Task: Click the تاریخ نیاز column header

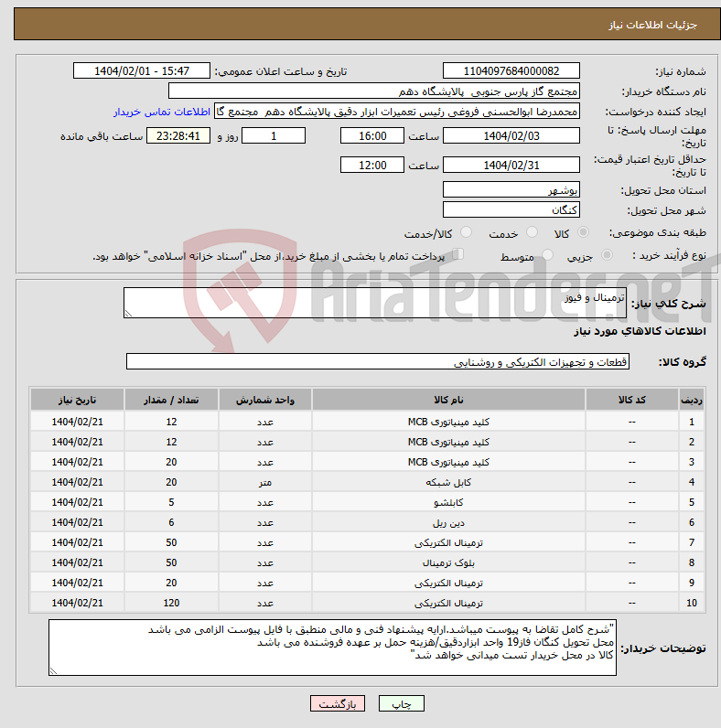Action: 77,400
